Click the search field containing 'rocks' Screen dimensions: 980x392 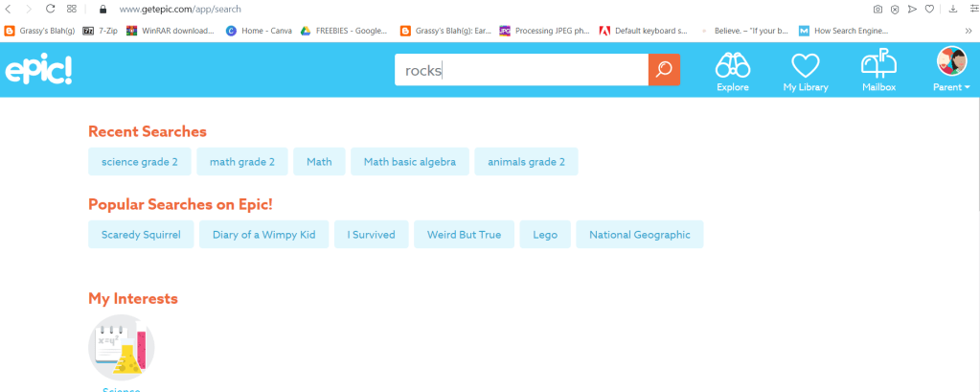pos(522,70)
